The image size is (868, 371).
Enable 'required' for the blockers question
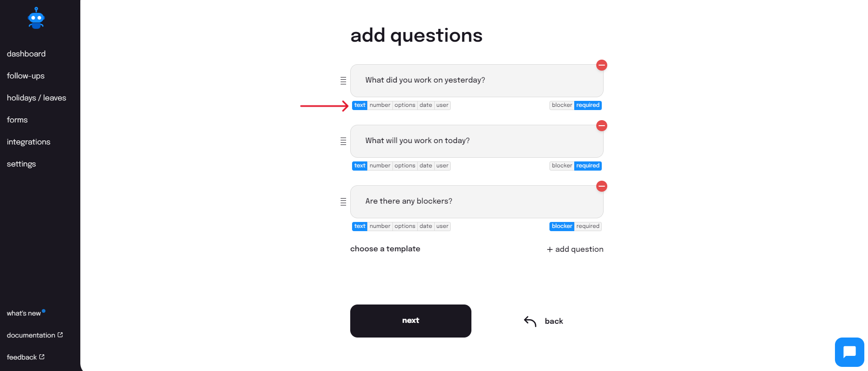tap(588, 226)
